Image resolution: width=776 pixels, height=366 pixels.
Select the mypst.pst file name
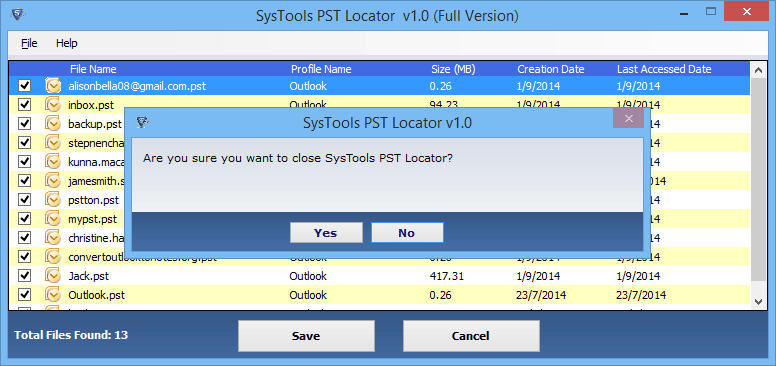[93, 219]
